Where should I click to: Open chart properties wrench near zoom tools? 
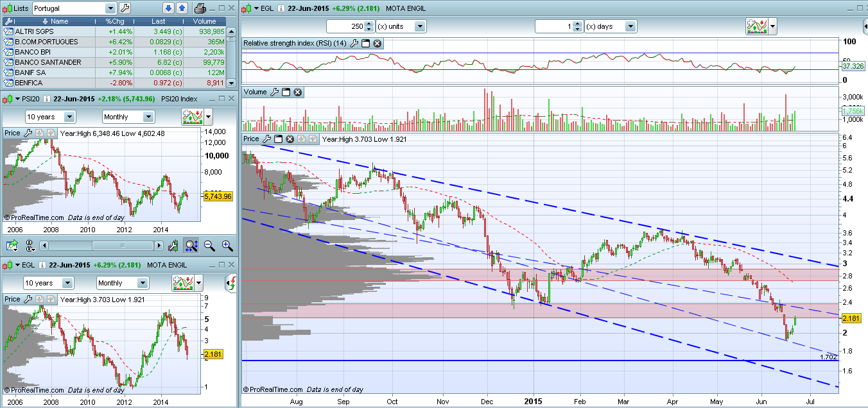pyautogui.click(x=172, y=245)
